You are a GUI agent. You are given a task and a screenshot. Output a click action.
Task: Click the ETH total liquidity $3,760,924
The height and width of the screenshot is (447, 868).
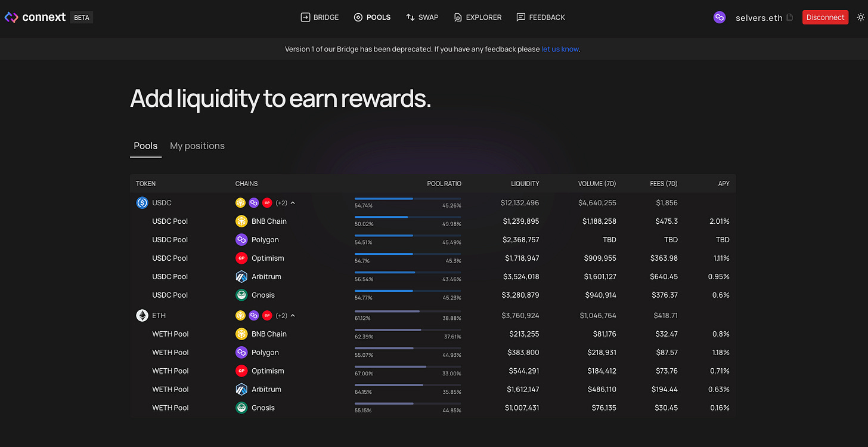(521, 315)
